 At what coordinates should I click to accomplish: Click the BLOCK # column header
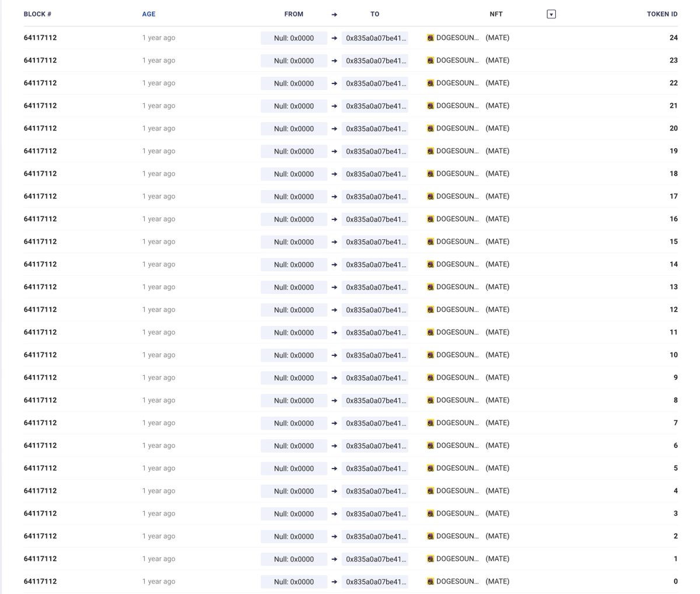(37, 13)
